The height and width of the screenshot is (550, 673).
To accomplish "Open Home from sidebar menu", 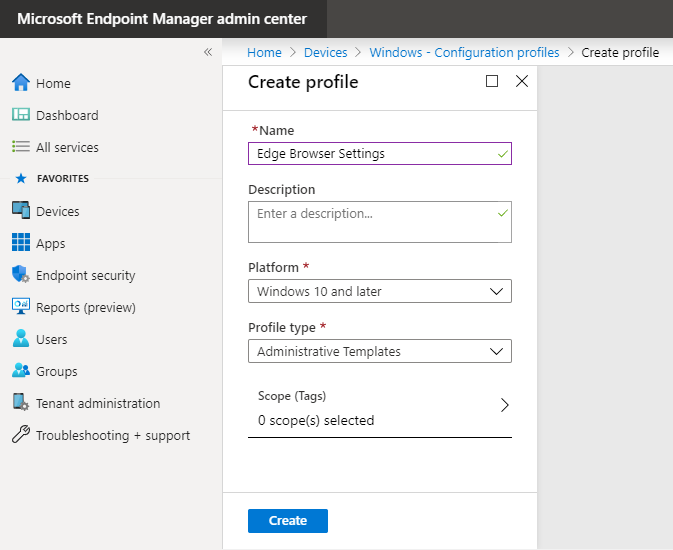I will click(x=53, y=83).
